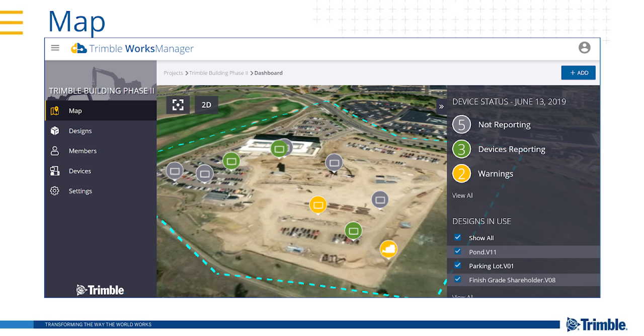This screenshot has height=336, width=644.
Task: Select the rightmost gray device marker on map
Action: tap(380, 200)
